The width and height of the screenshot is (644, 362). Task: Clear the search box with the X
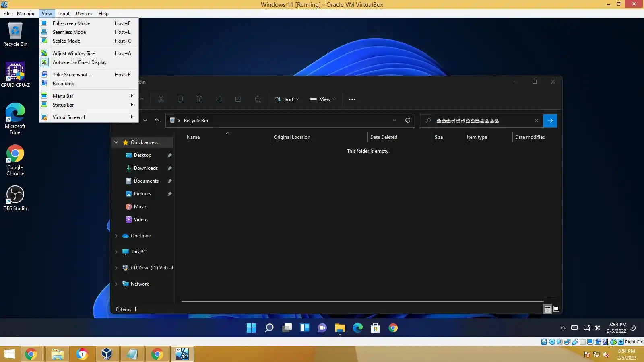[537, 121]
